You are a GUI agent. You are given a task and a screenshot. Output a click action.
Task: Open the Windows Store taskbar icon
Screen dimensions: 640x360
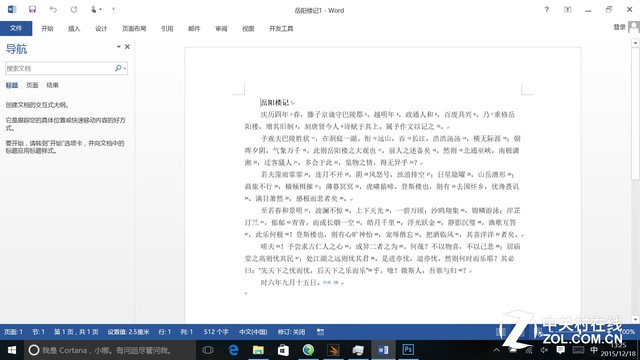pyautogui.click(x=283, y=350)
